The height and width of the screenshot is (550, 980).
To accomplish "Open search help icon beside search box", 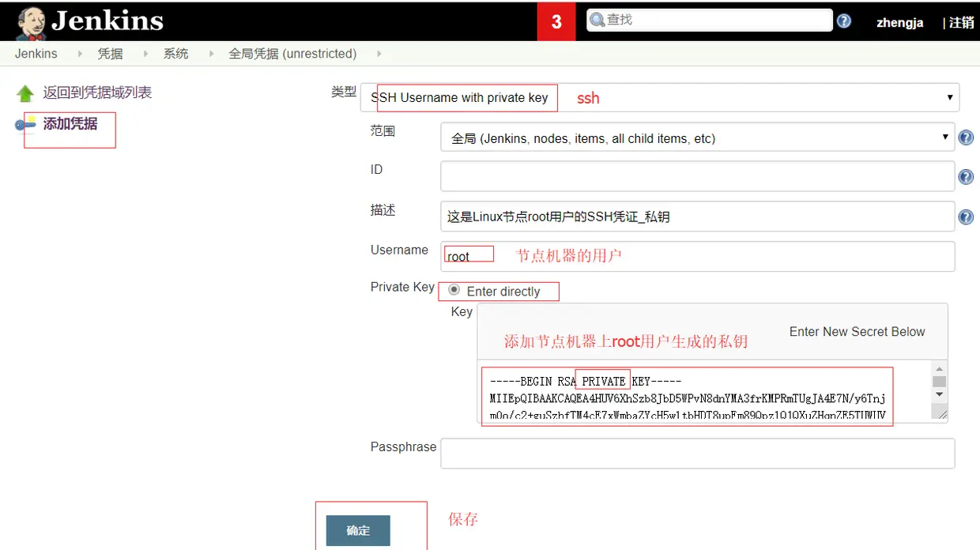I will (844, 21).
